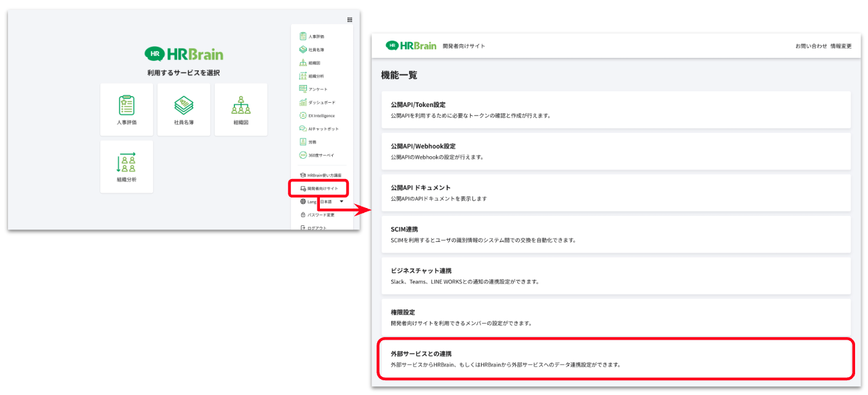Open 開発者向けサイト in the side menu

pyautogui.click(x=322, y=188)
